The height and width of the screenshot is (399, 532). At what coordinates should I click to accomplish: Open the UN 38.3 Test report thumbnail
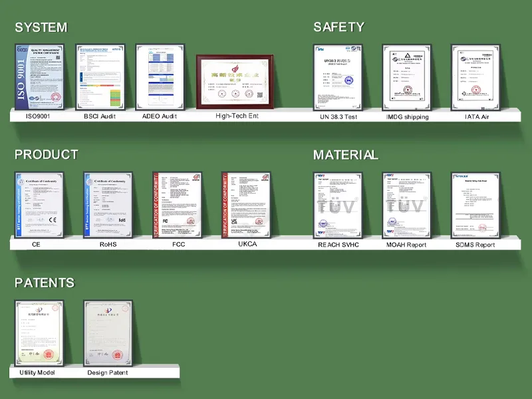click(x=338, y=77)
